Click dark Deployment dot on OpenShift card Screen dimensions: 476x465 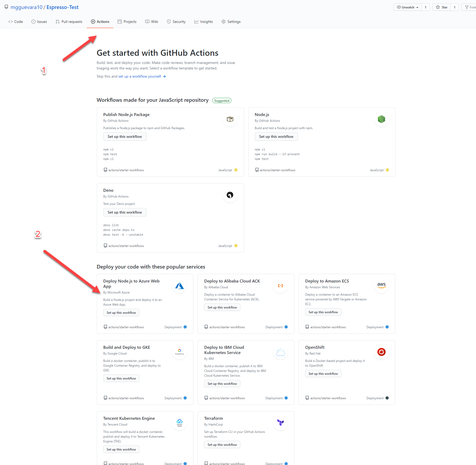pyautogui.click(x=387, y=398)
